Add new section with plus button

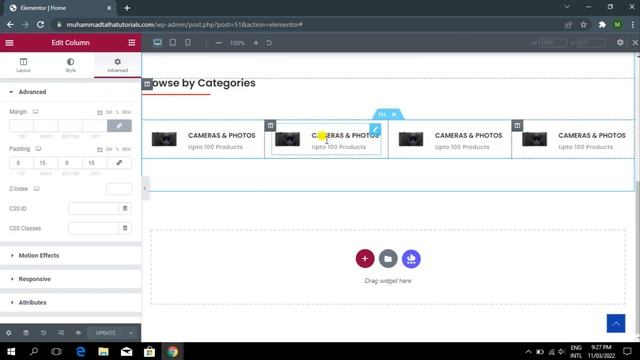point(365,259)
